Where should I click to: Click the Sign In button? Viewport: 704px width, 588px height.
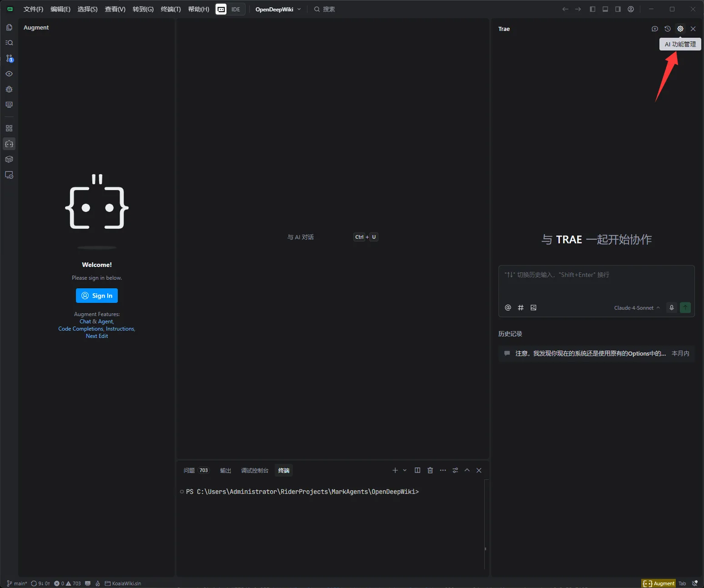point(97,296)
